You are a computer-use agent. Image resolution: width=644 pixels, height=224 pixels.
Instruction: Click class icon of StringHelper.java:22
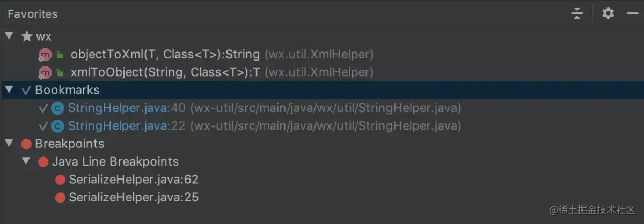[57, 126]
